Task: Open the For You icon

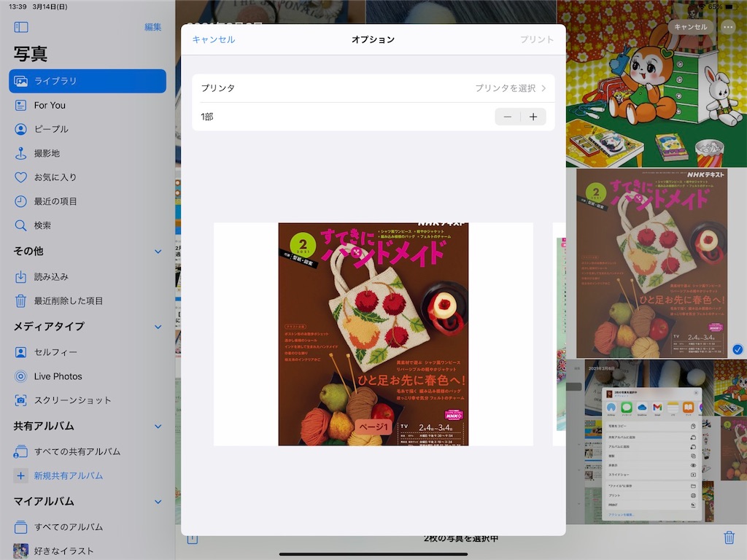Action: (20, 105)
